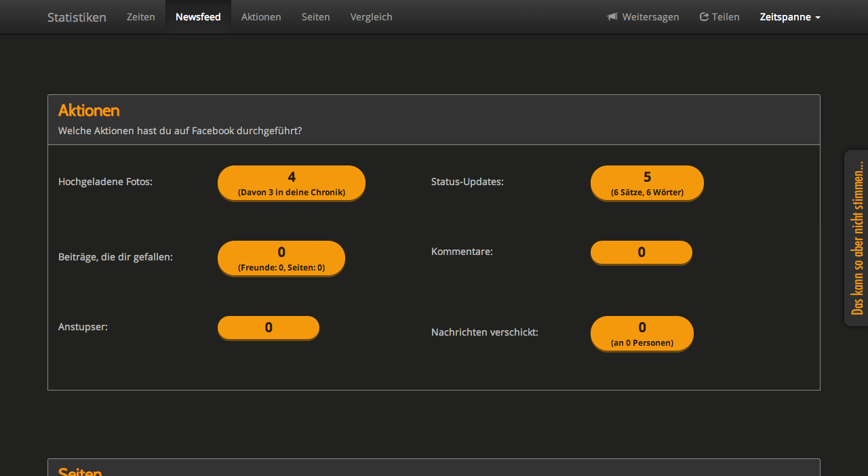Click the Nachrichten verschickt count badge
868x476 pixels.
[x=642, y=334]
